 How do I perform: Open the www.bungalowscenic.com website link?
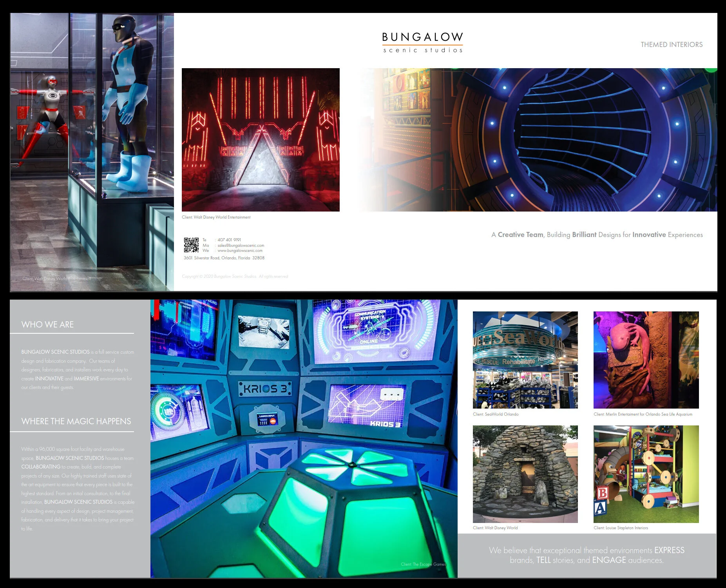240,251
